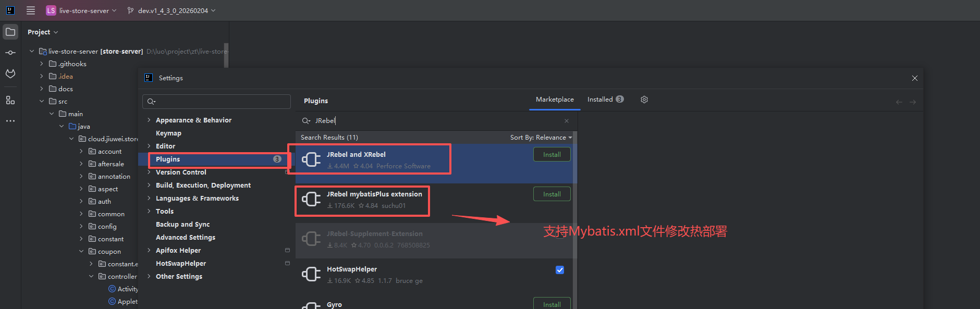980x309 pixels.
Task: Toggle the HotSwapHelper plugin enabled checkbox
Action: [x=560, y=270]
